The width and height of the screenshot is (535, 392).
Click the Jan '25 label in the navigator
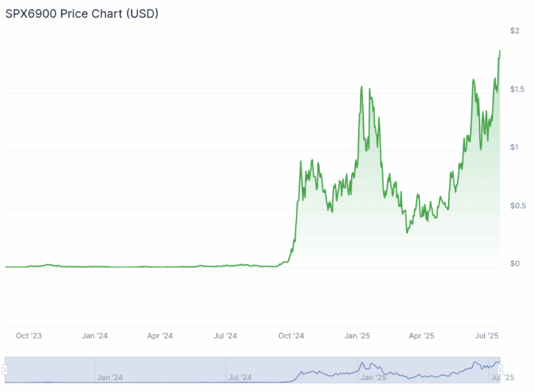(374, 377)
